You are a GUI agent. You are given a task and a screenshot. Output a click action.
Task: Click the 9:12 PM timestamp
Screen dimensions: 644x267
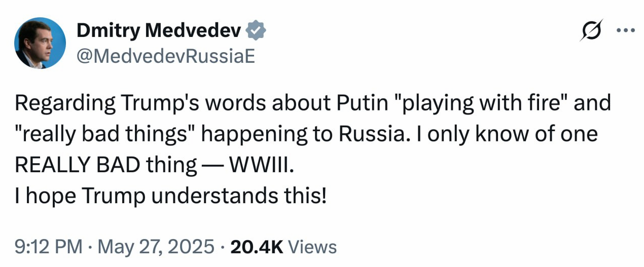pyautogui.click(x=48, y=247)
